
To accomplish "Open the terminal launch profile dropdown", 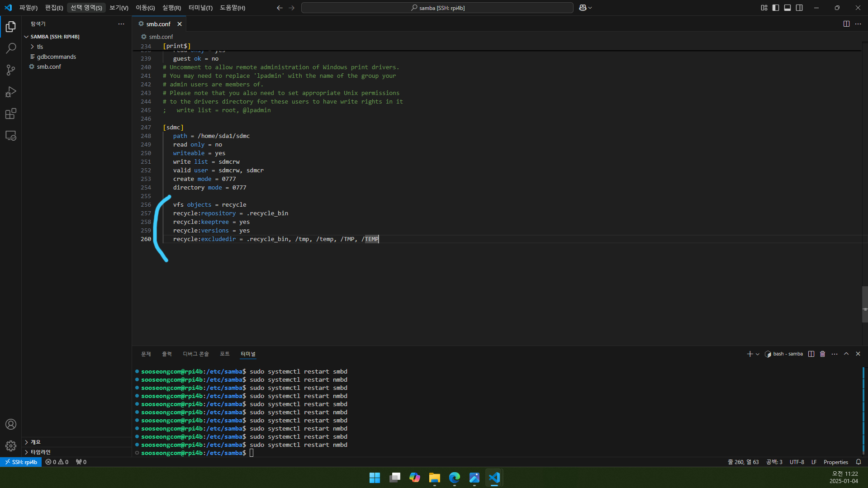I will tap(758, 354).
